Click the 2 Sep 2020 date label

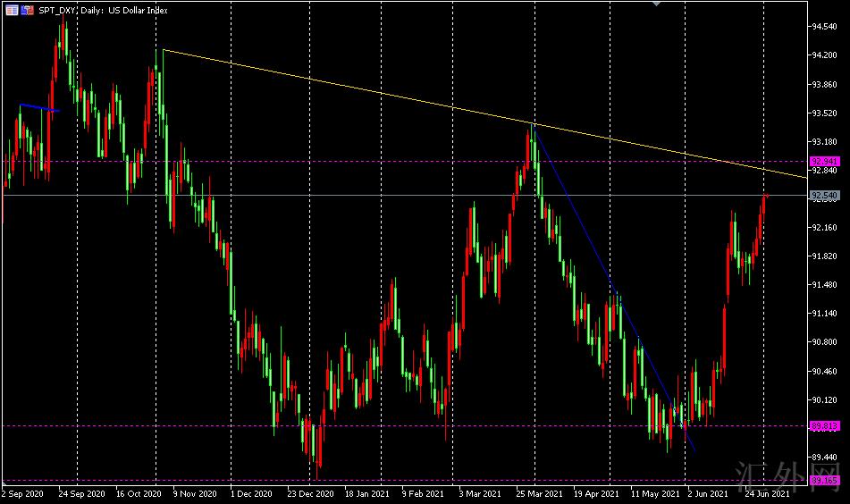click(22, 493)
